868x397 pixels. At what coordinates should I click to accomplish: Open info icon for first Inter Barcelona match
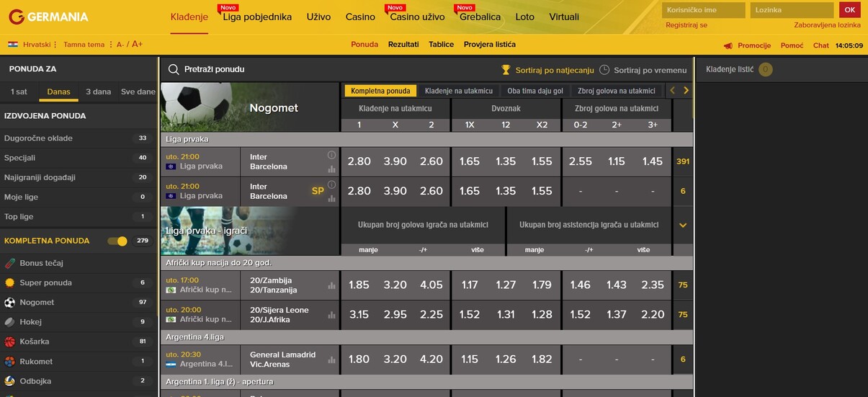[331, 155]
